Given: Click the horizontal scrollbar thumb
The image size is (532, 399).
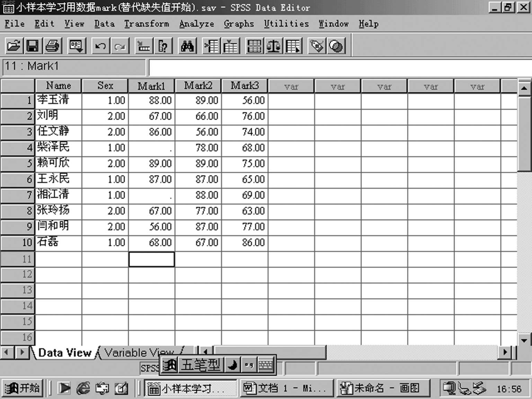Looking at the screenshot, I should point(270,352).
